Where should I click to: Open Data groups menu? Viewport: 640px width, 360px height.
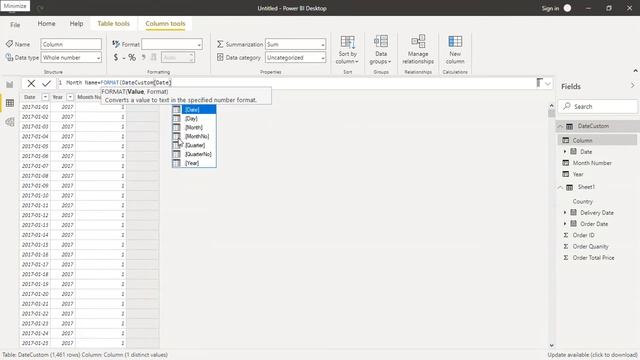tap(380, 50)
